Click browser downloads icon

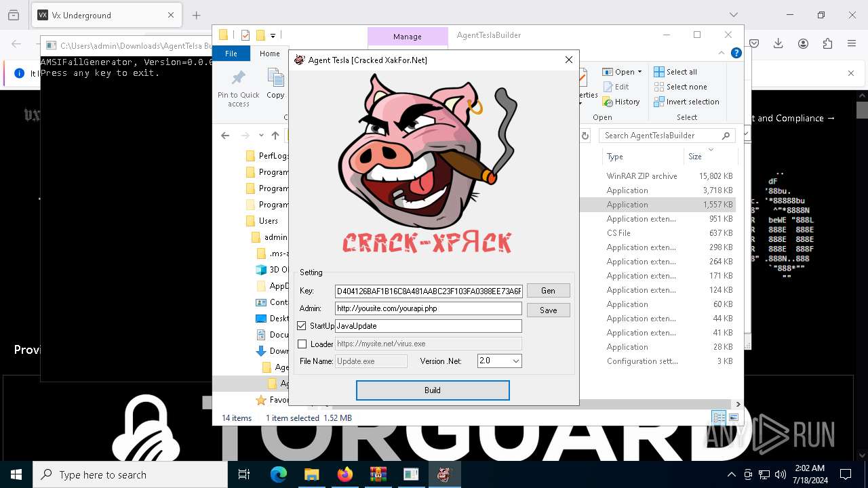(778, 43)
